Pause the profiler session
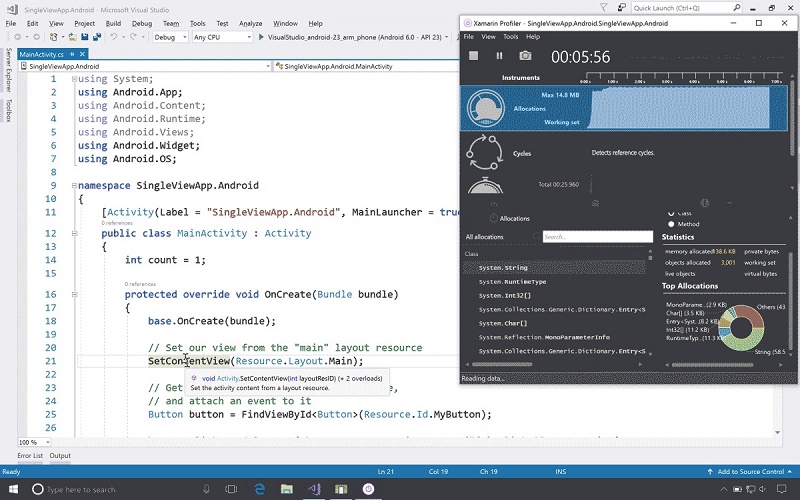Viewport: 800px width, 500px height. (x=499, y=56)
